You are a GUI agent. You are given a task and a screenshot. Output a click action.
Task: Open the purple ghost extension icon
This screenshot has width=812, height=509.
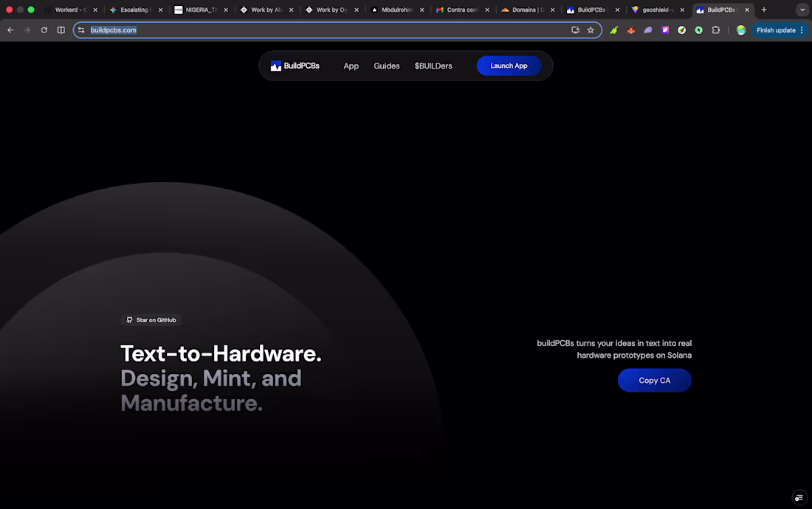pyautogui.click(x=648, y=30)
